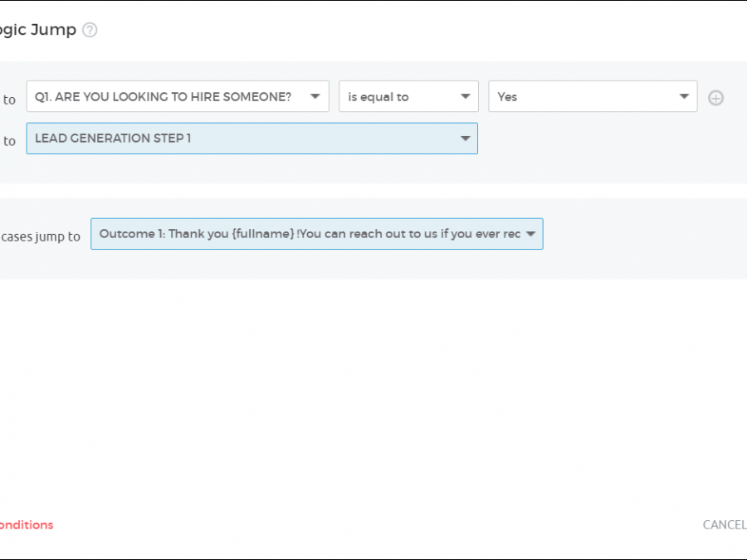747x560 pixels.
Task: Open the 'Q1. ARE YOU LOOKING TO HIRE SOMEONE?' dropdown
Action: coord(166,96)
